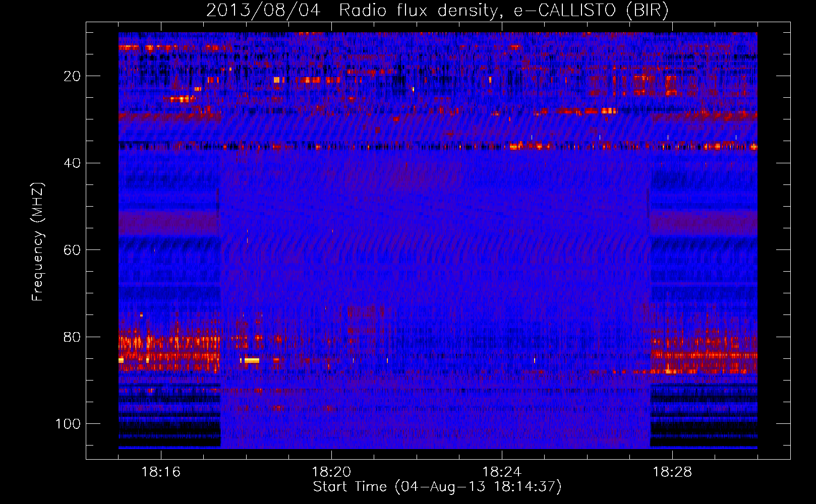Click the 18:20 time tick label
Viewport: 816px width, 504px height.
(x=331, y=472)
